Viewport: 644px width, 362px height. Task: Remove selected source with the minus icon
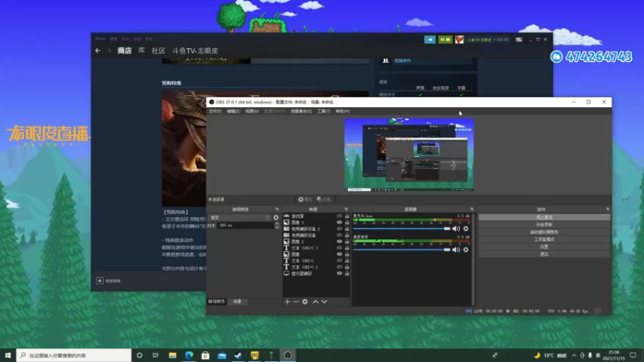(296, 302)
